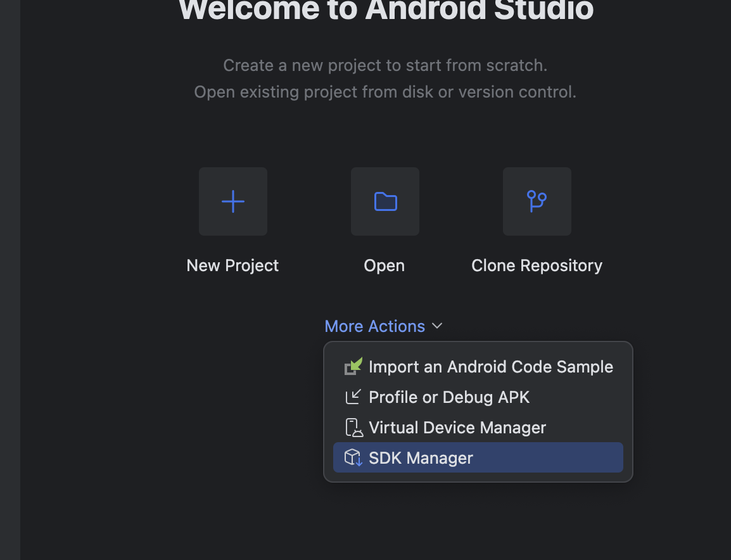Viewport: 731px width, 560px height.
Task: Choose Import an Android Code Sample
Action: (478, 367)
